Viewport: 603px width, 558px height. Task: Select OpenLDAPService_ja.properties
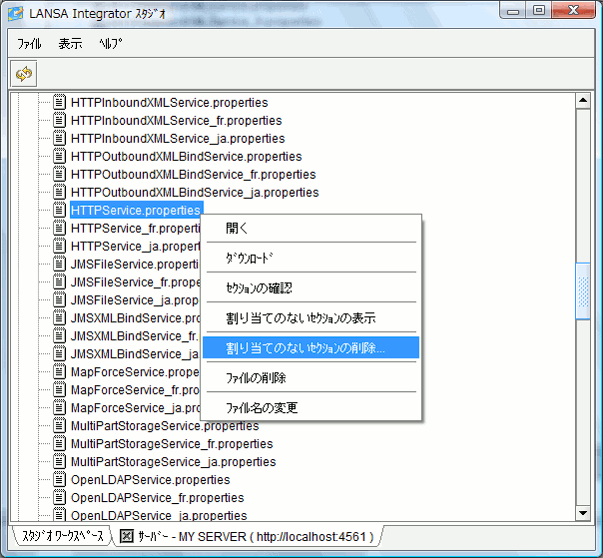click(159, 515)
